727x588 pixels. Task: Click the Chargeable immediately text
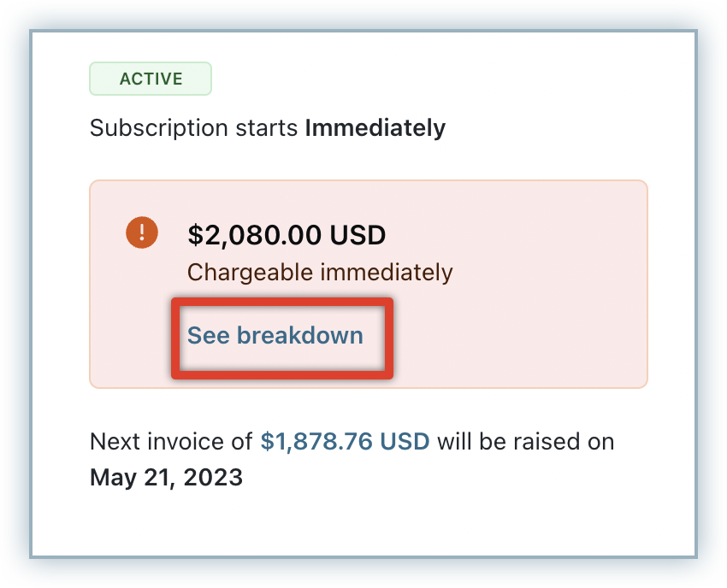coord(320,273)
